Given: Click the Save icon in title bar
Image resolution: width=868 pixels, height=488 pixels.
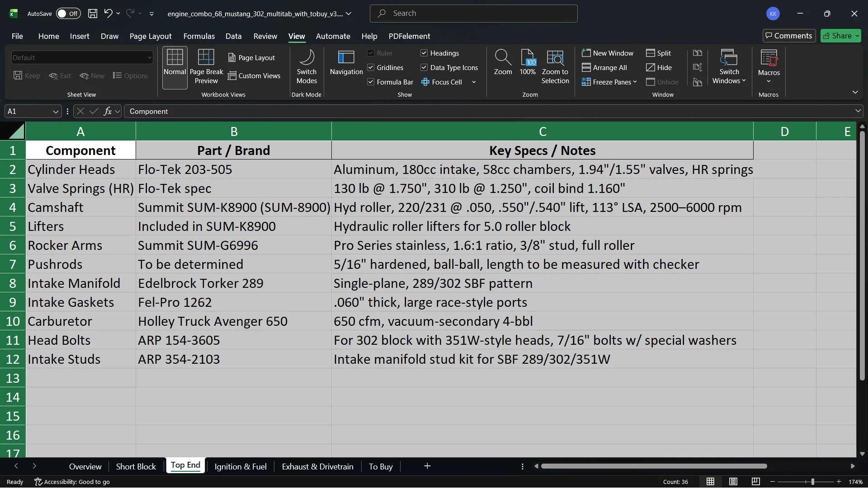Looking at the screenshot, I should pyautogui.click(x=93, y=14).
